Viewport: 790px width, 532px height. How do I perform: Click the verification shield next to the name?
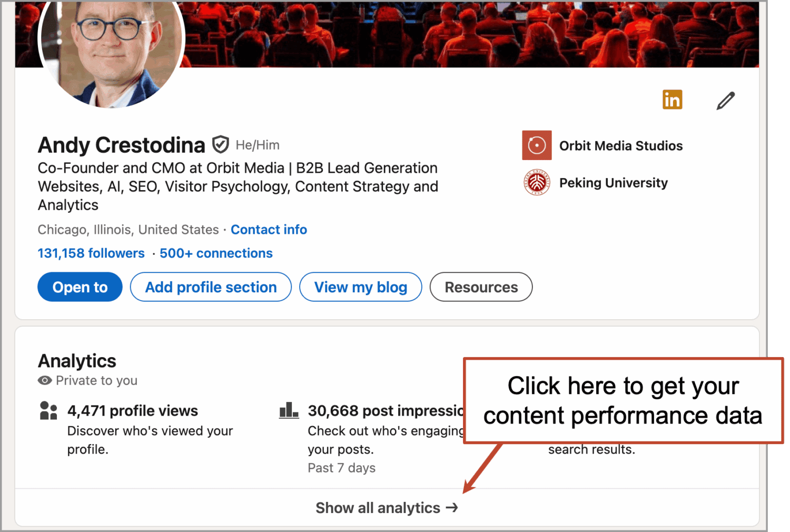click(220, 144)
